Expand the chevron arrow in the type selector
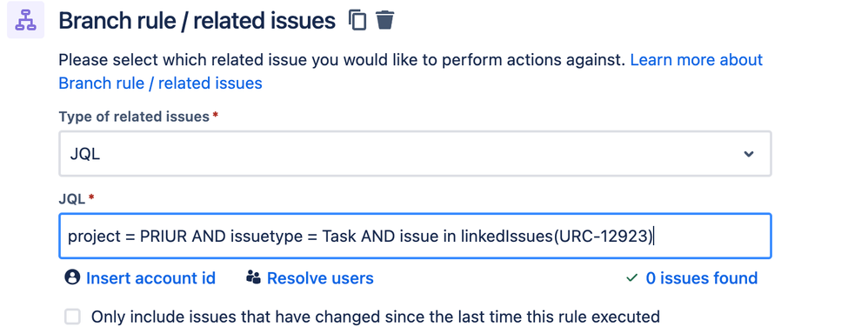 tap(749, 154)
